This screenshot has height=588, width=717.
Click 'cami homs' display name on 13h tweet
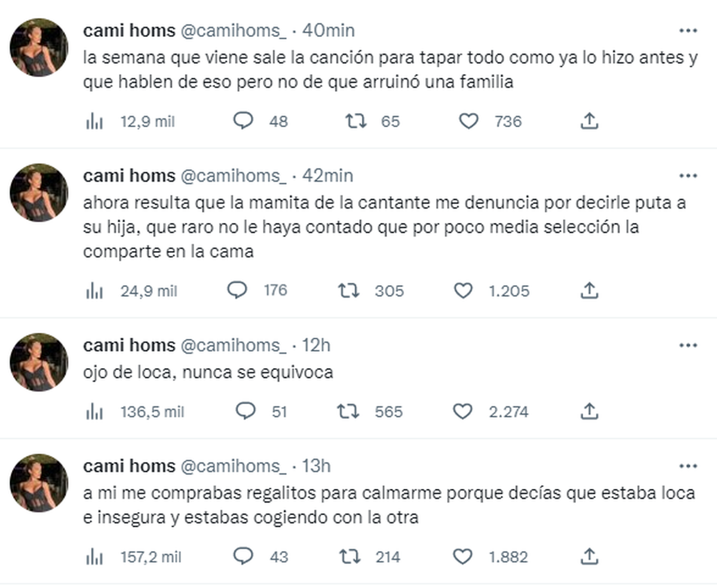(x=129, y=466)
